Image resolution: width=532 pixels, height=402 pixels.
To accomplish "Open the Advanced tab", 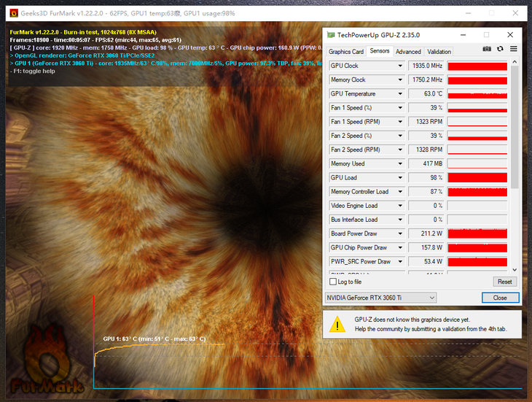I will click(x=408, y=52).
